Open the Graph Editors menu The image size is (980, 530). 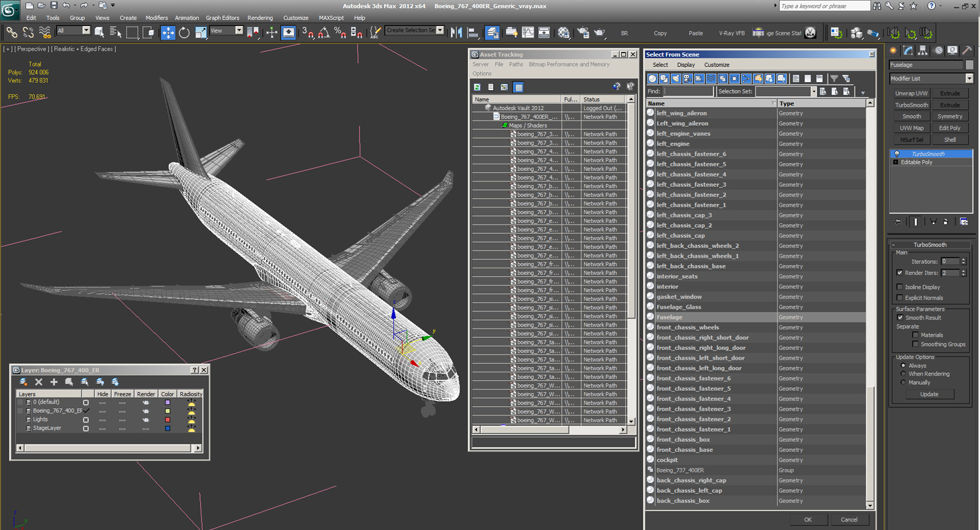point(222,18)
